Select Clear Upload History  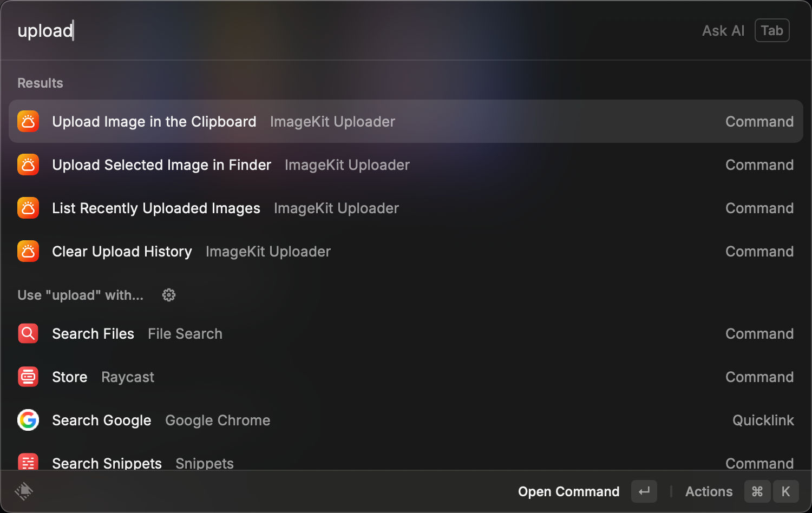coord(122,251)
